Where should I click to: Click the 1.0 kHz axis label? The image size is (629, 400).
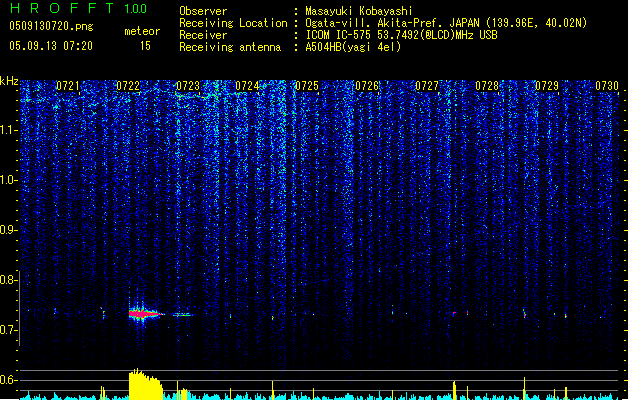tap(9, 180)
